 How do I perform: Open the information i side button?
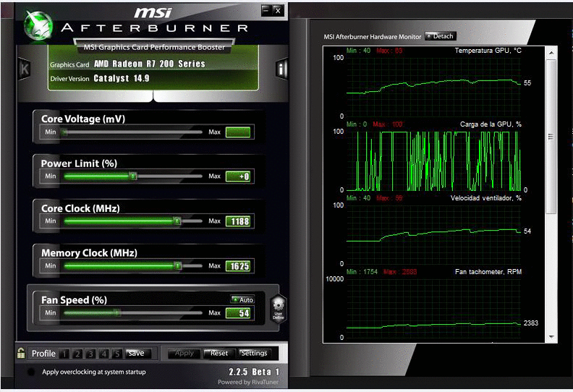pos(281,68)
